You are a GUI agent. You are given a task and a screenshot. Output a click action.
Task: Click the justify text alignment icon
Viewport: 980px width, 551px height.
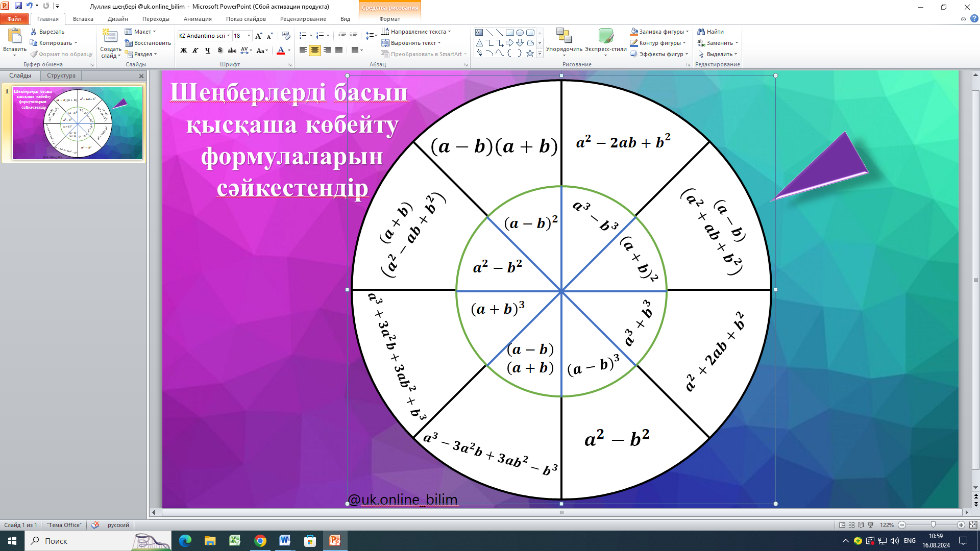pyautogui.click(x=339, y=51)
